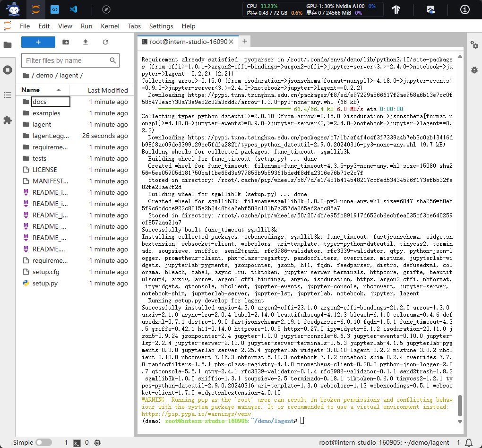Launch the VS Code icon
The image size is (482, 448).
pyautogui.click(x=73, y=9)
